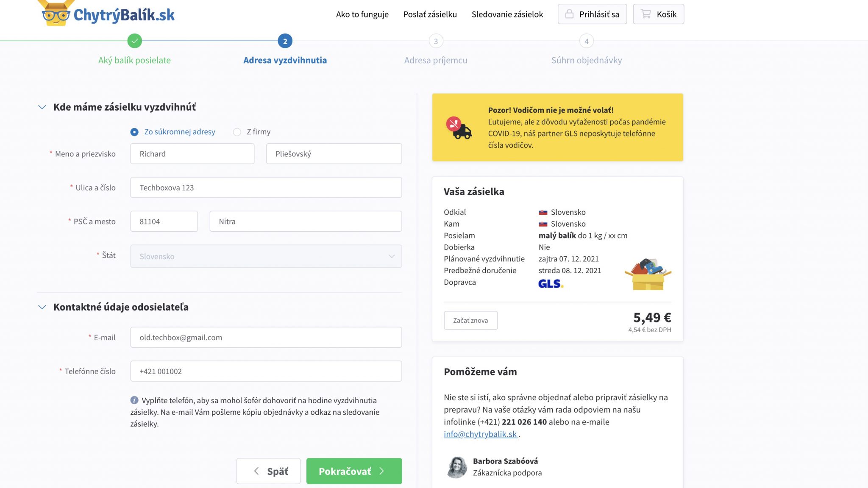This screenshot has width=868, height=488.
Task: Click the Telefónne číslo input field
Action: [x=266, y=371]
